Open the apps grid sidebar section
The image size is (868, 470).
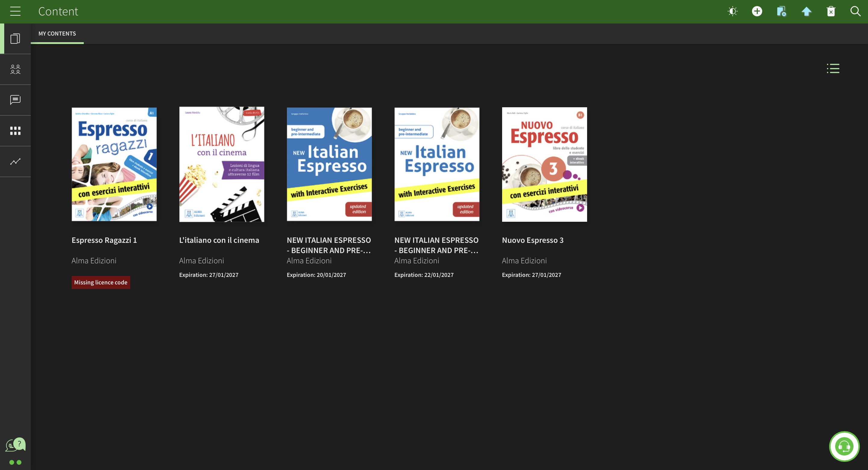(15, 131)
